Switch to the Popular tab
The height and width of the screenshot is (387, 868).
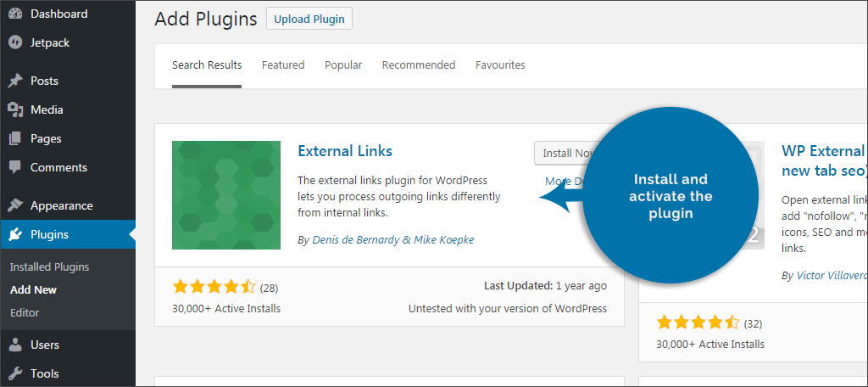(343, 65)
